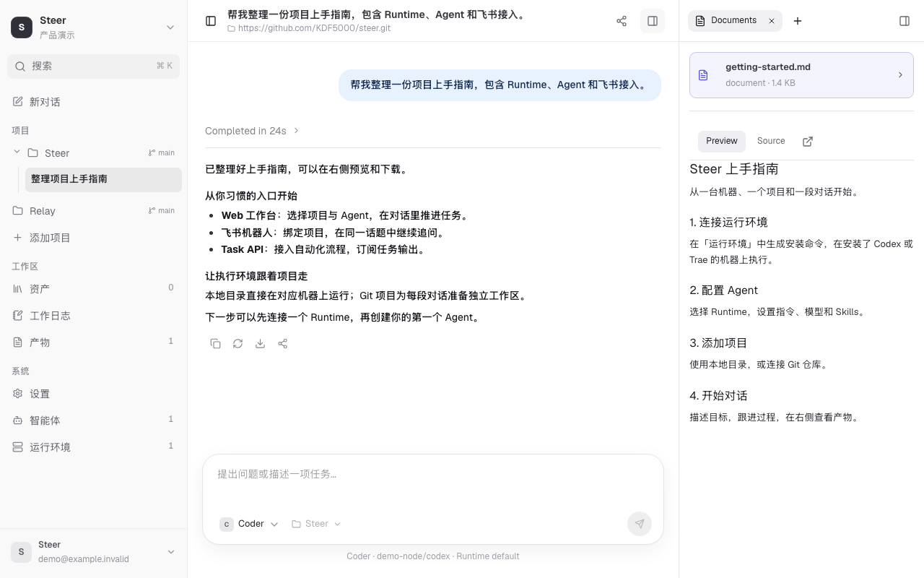Close the Documents tab
924x578 pixels.
(771, 21)
